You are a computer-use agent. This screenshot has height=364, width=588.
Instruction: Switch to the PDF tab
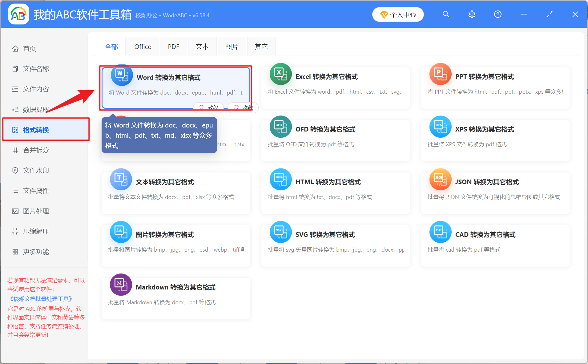pos(173,46)
